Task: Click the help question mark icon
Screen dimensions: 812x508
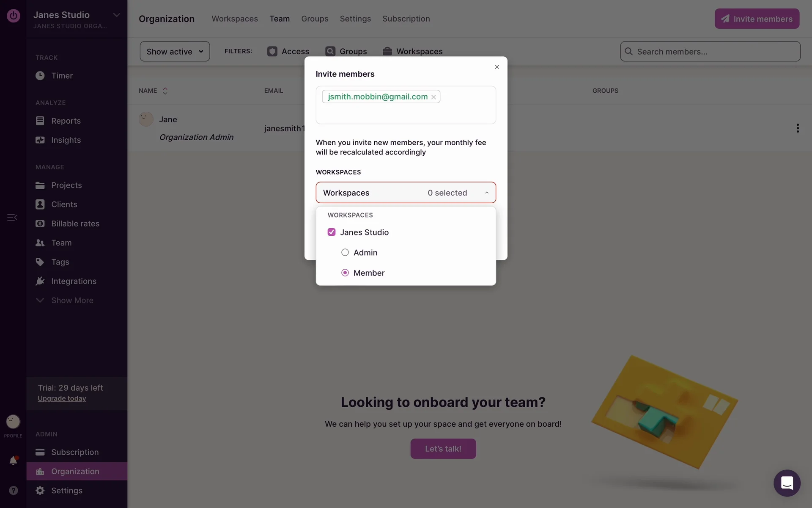Action: tap(14, 490)
